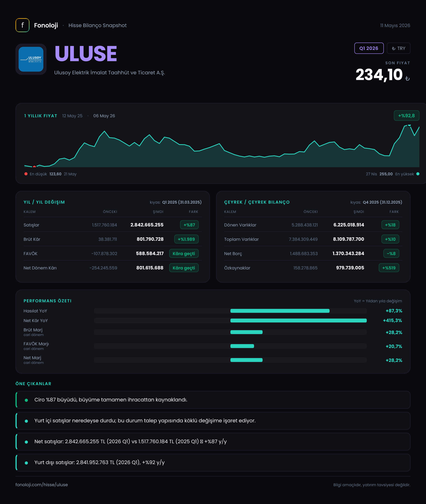This screenshot has width=426, height=504.
Task: Click Net Borç value 1.370.343.284
Action: click(348, 253)
